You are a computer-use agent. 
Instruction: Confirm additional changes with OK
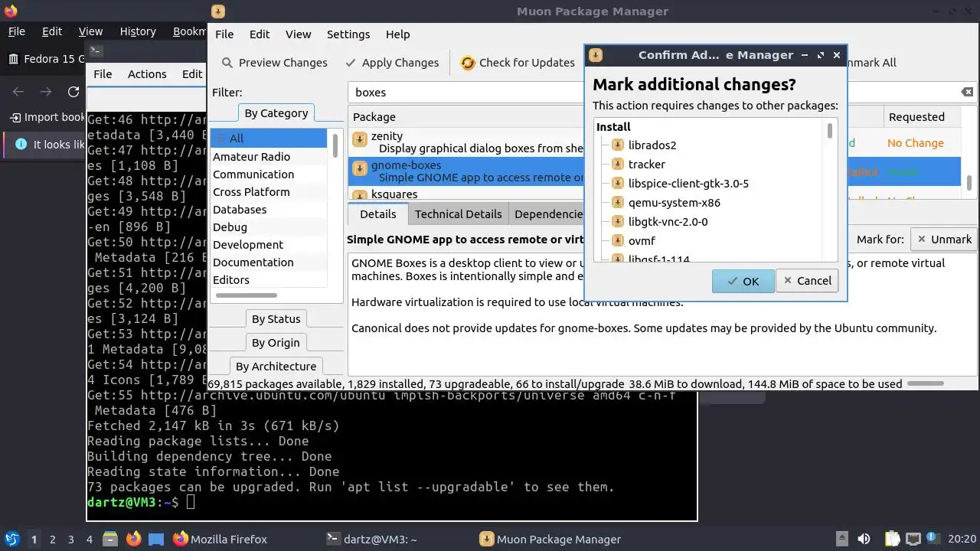[x=743, y=281]
